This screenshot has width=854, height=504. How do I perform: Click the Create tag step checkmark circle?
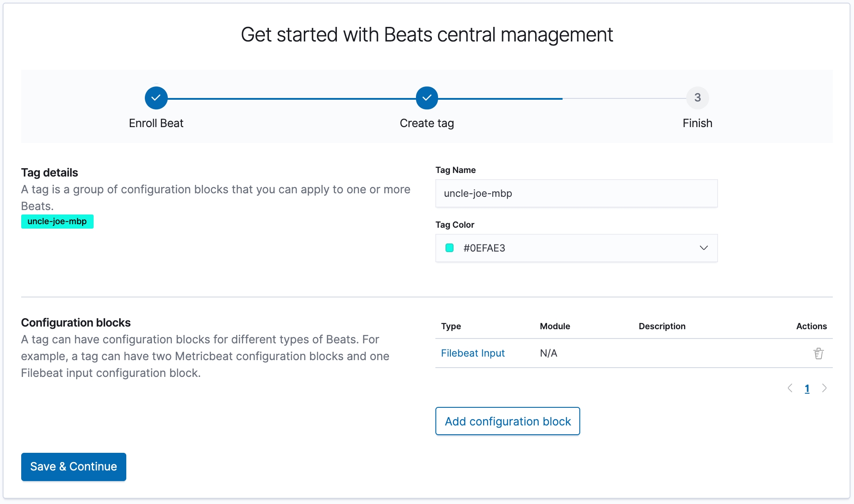pos(427,98)
